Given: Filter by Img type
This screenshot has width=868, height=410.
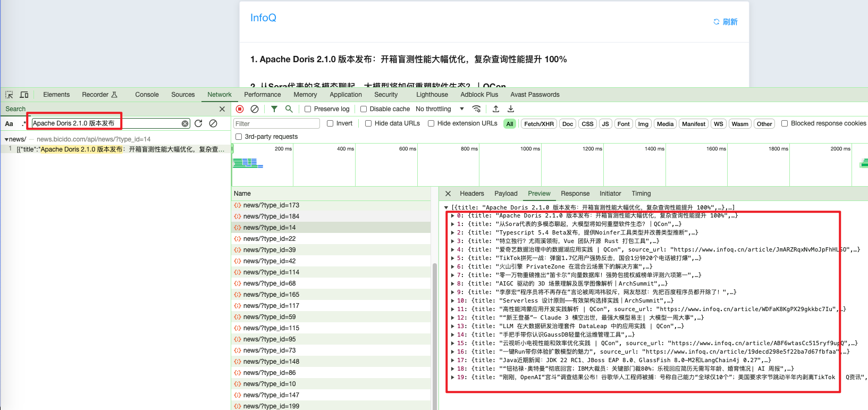Looking at the screenshot, I should pos(643,124).
